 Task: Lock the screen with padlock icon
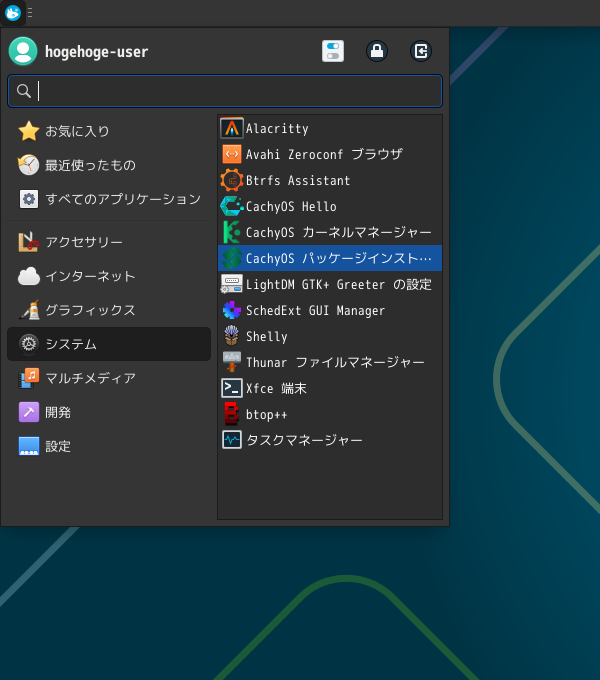click(x=377, y=51)
